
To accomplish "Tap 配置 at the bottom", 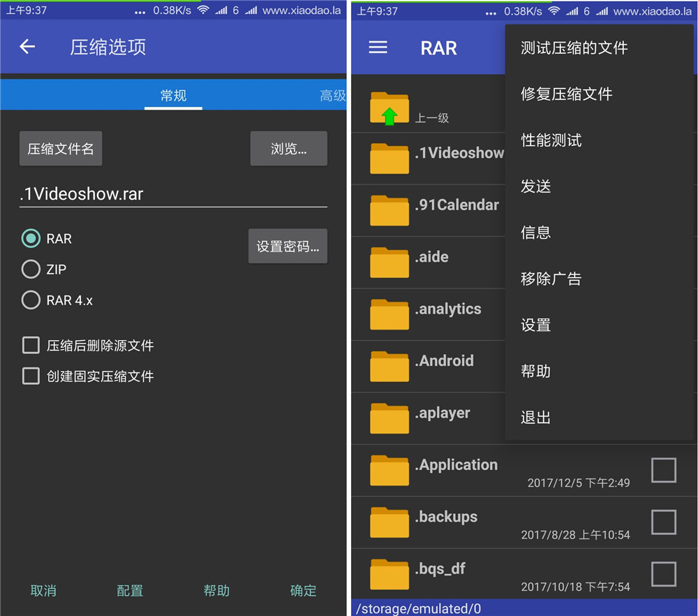I will click(130, 591).
